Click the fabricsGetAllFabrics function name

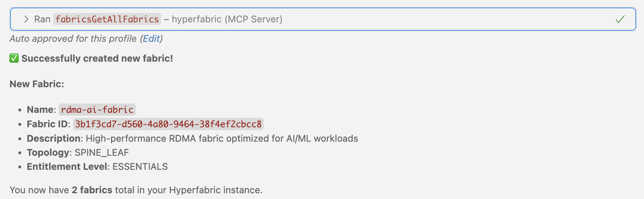point(107,19)
